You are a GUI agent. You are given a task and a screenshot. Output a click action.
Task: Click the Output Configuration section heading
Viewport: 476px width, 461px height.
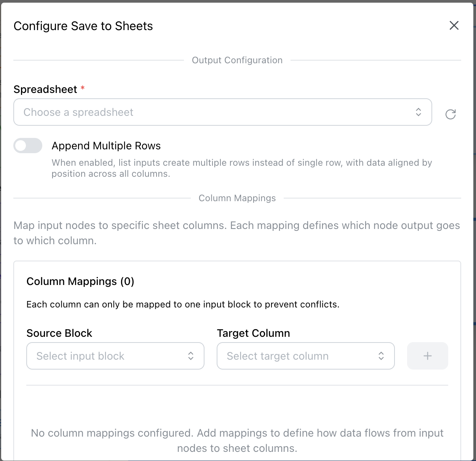[237, 60]
